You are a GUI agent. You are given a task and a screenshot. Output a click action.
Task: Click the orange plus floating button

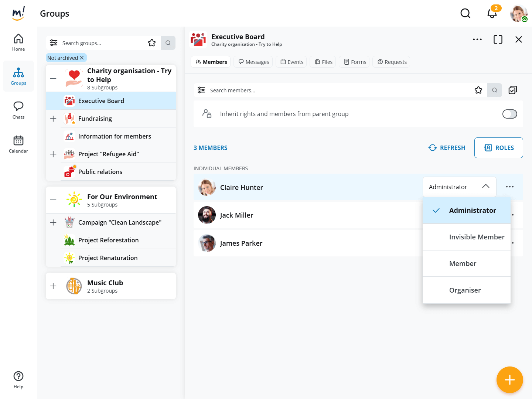click(509, 379)
